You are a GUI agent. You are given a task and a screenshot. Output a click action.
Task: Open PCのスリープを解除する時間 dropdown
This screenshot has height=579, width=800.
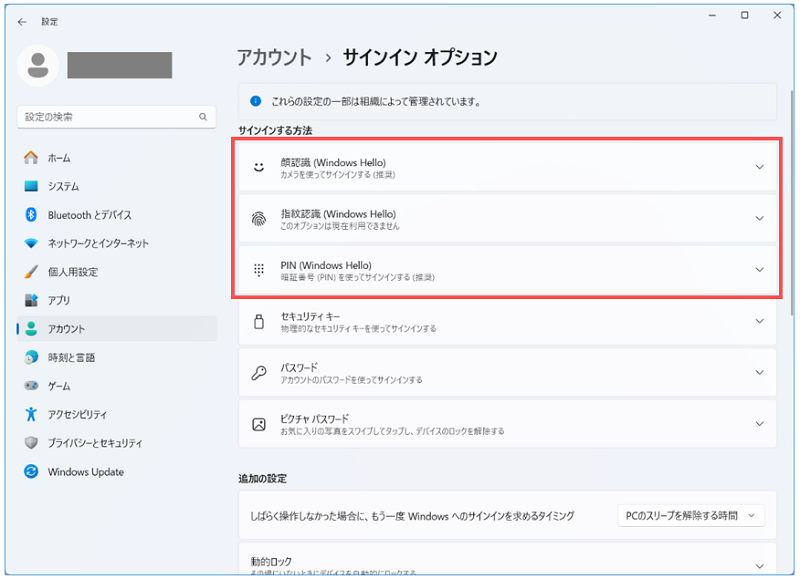click(691, 516)
